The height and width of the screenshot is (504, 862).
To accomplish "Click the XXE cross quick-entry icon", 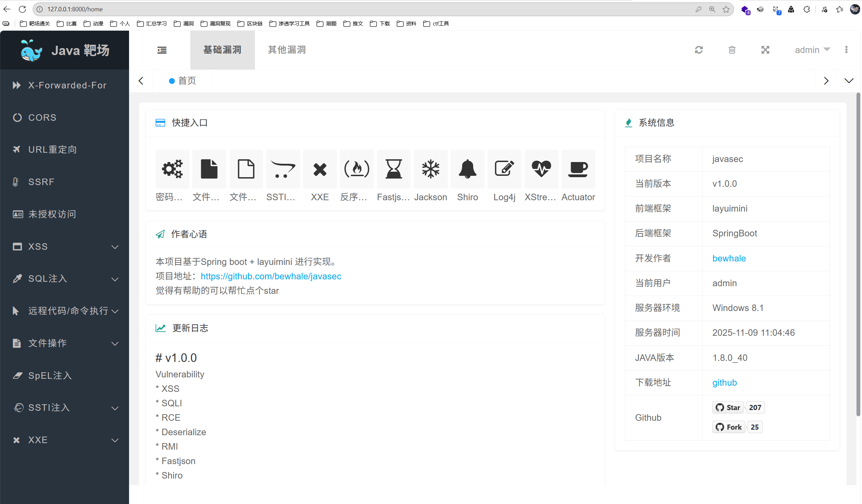I will coord(320,169).
